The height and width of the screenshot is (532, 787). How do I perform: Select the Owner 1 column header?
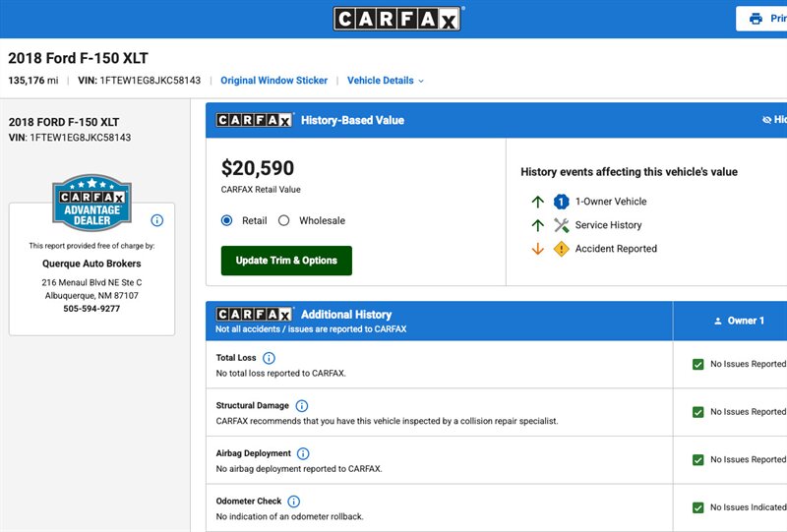[x=740, y=321]
